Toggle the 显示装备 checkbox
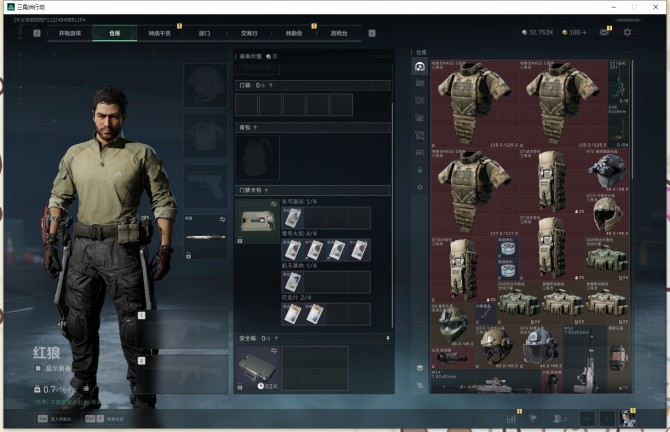Screen dimensions: 670x432 point(38,368)
